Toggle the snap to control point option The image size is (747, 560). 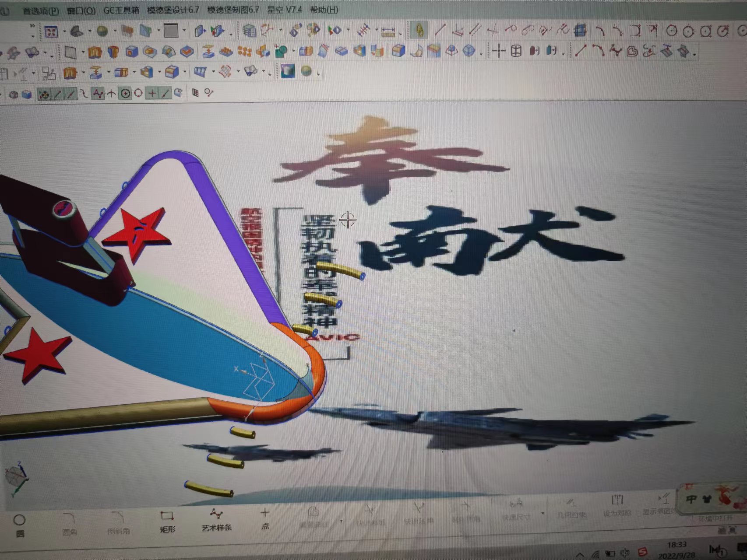(98, 93)
